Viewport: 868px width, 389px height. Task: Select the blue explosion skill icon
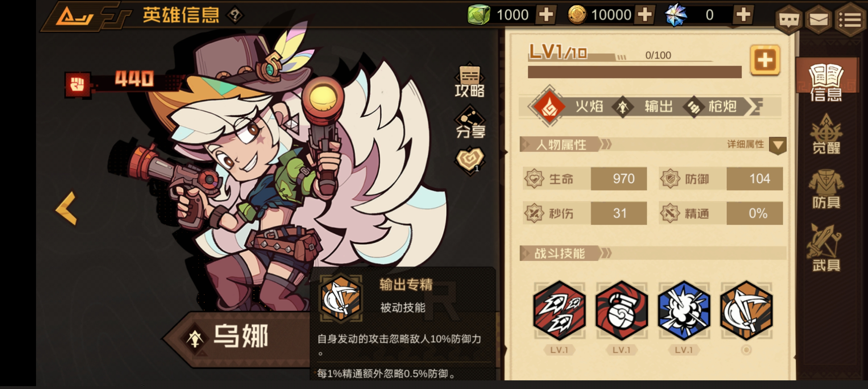[x=684, y=310]
